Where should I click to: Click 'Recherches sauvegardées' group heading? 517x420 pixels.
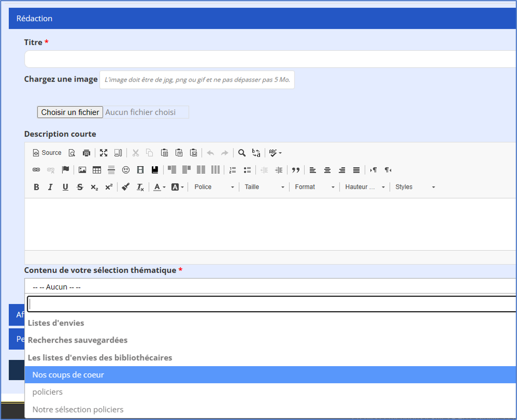pyautogui.click(x=77, y=340)
